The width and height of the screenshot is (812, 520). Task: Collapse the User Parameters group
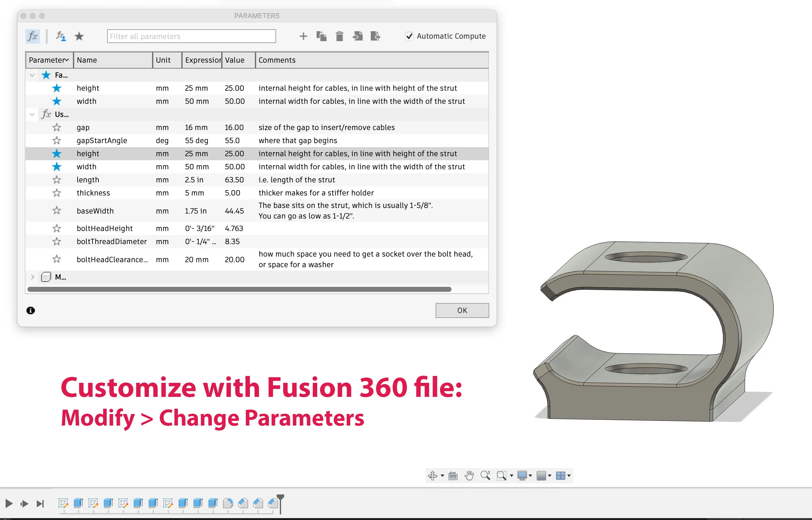pos(32,114)
